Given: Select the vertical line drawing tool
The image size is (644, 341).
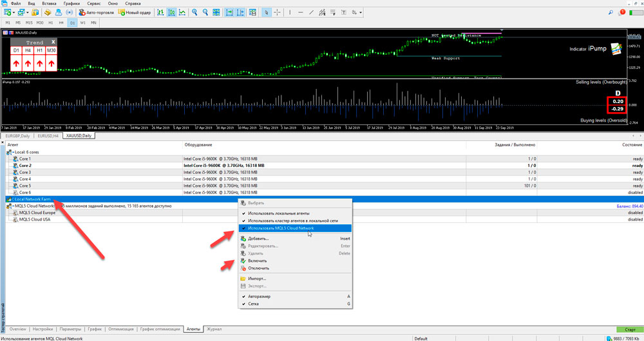Looking at the screenshot, I should click(290, 12).
